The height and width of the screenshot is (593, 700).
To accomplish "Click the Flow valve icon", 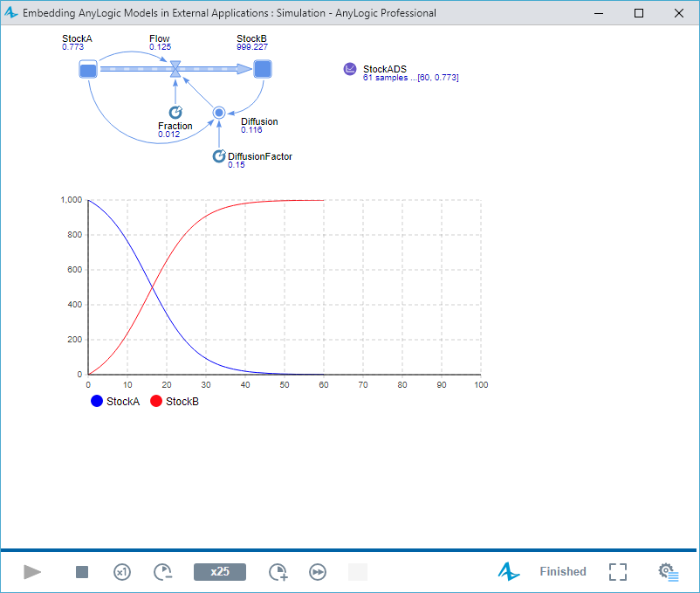I will coord(175,69).
